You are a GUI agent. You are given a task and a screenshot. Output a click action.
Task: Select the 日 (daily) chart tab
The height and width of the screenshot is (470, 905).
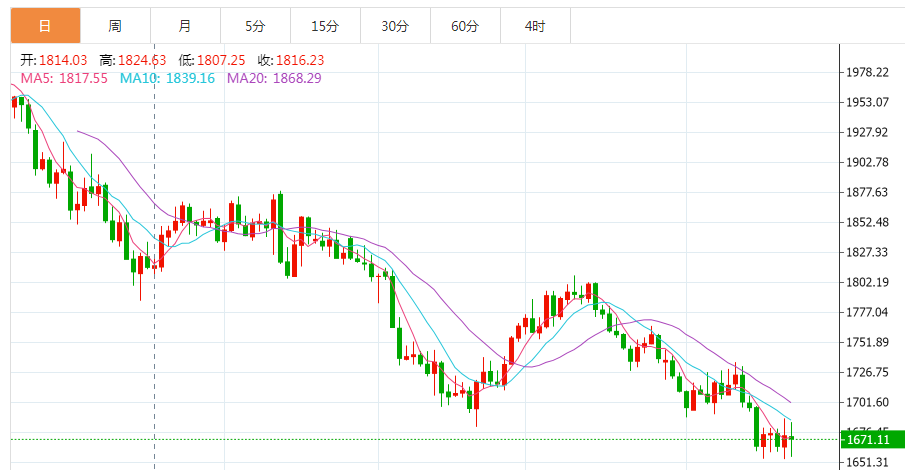coord(45,26)
